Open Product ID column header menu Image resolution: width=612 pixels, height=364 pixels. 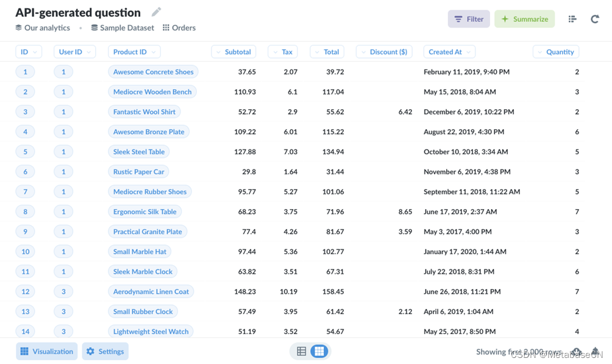pyautogui.click(x=134, y=52)
